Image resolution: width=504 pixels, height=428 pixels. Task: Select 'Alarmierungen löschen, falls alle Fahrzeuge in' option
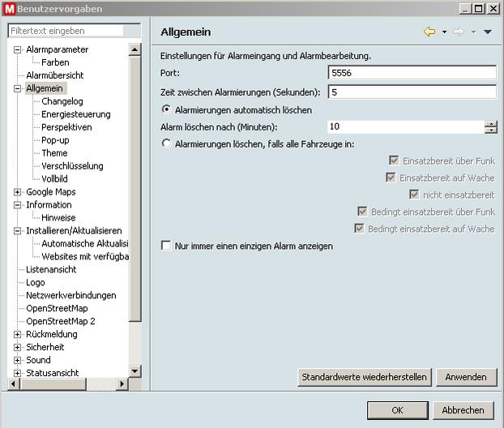(x=167, y=143)
